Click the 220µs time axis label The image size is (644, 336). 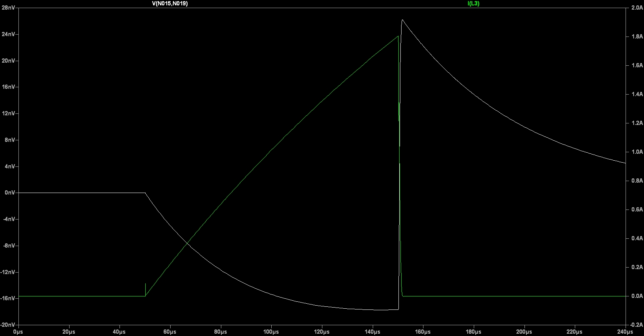pyautogui.click(x=574, y=332)
